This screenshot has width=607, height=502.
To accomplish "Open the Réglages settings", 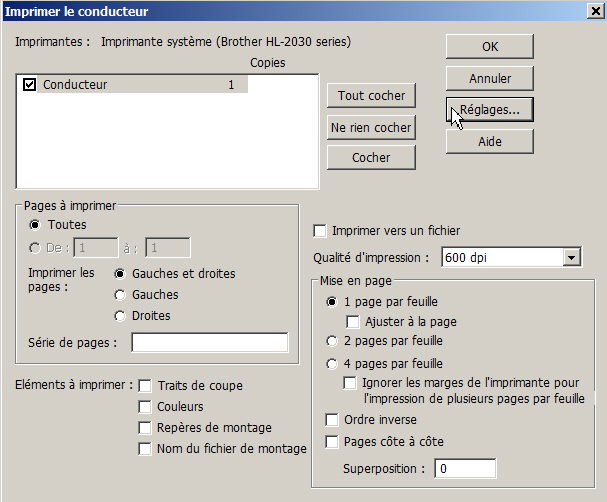I will (489, 109).
